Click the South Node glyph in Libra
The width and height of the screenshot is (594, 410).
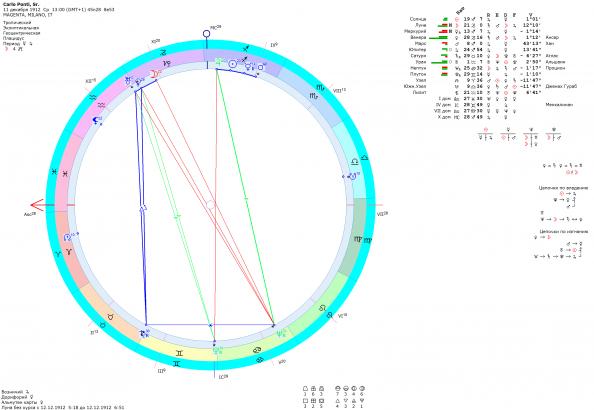(353, 176)
